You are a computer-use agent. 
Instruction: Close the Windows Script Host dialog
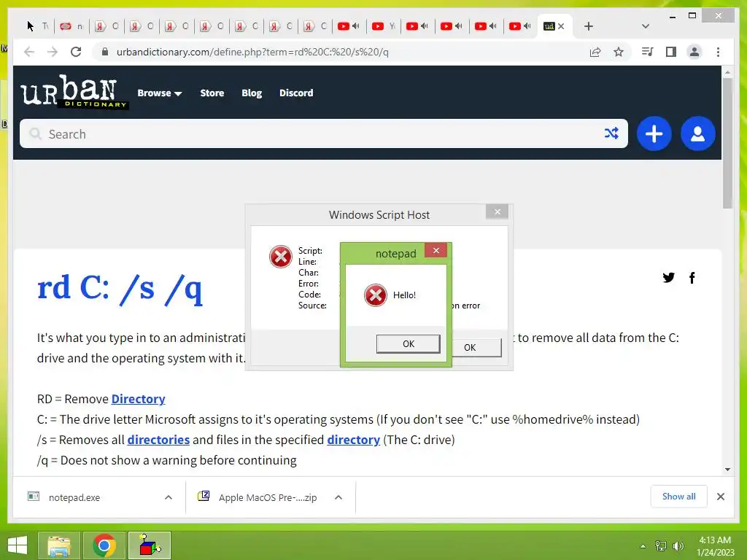click(x=498, y=211)
